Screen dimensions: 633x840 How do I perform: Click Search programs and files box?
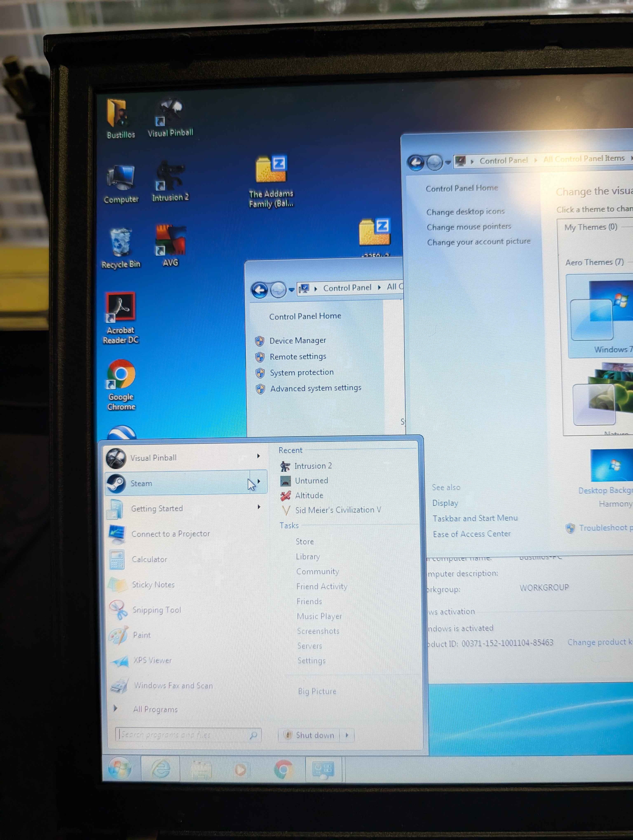[182, 735]
